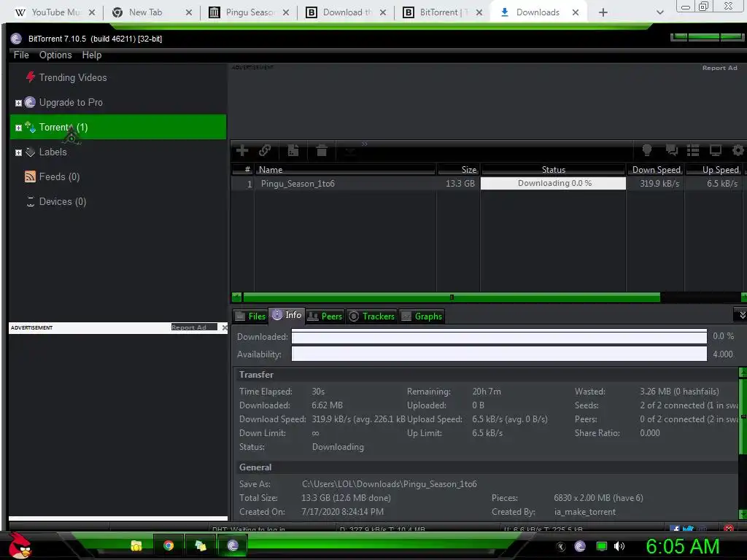Click the Downloading 0.0 % progress bar
The width and height of the screenshot is (747, 560).
(553, 183)
